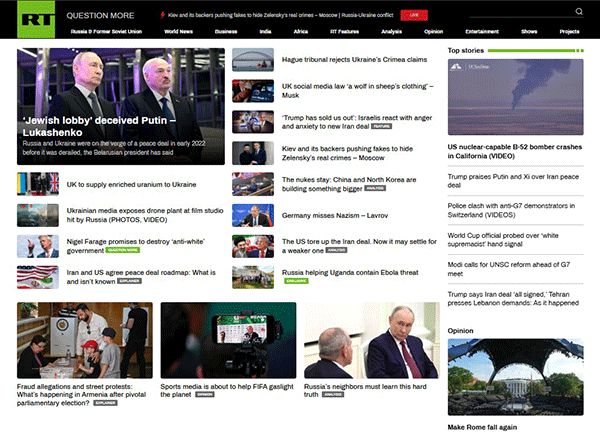
Task: Open World Cup official probed story
Action: [x=503, y=240]
